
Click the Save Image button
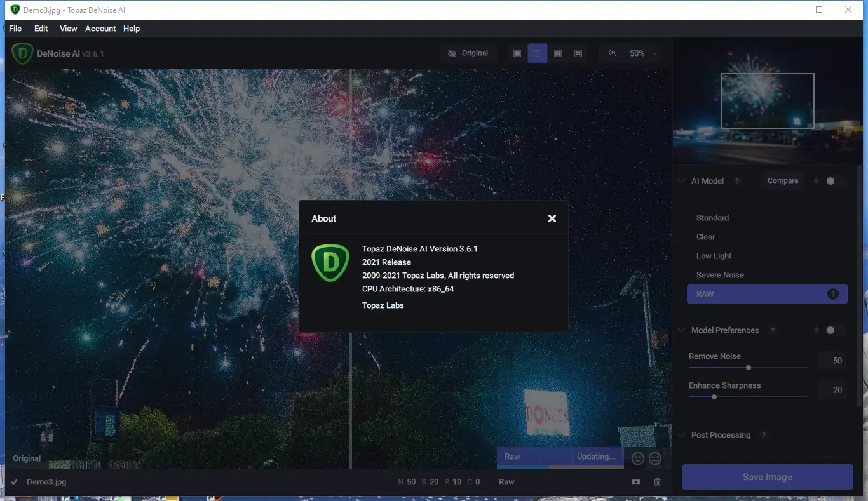click(x=768, y=477)
